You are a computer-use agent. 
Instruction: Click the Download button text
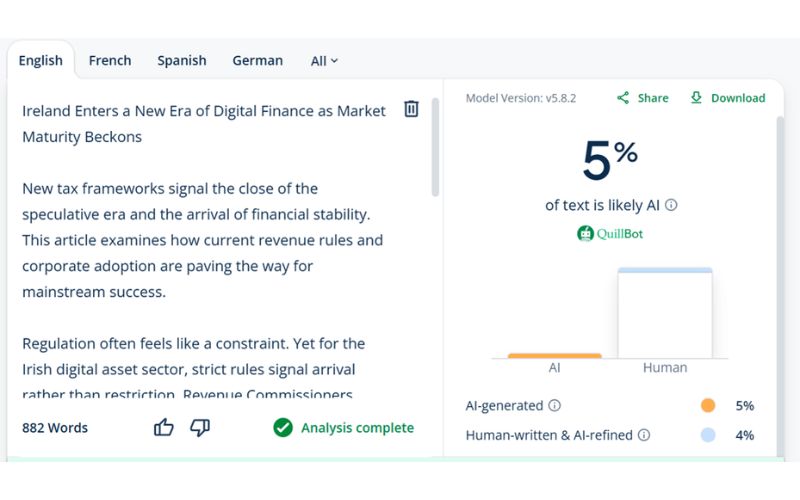click(738, 98)
